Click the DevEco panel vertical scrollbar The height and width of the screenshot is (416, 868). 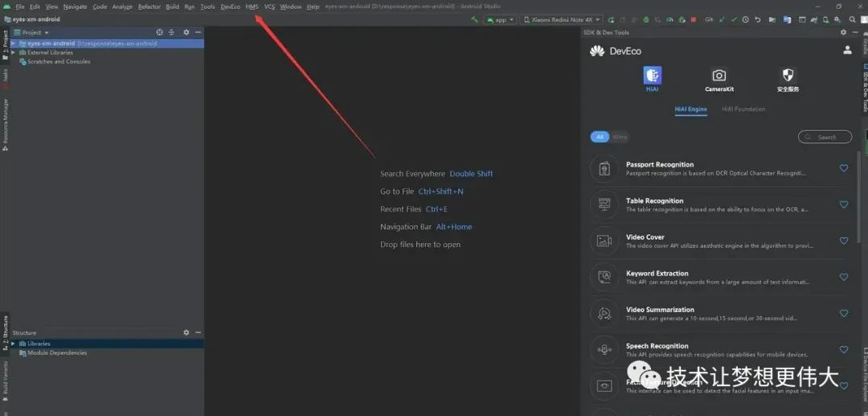pos(858,196)
